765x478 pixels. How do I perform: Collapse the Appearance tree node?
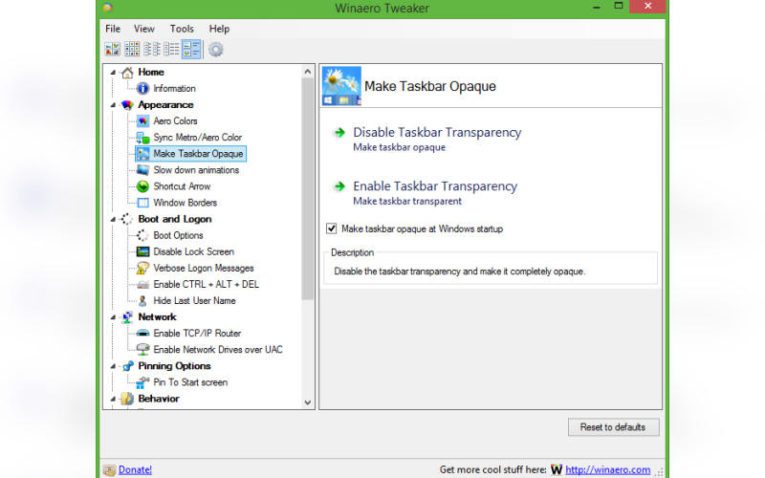(113, 105)
